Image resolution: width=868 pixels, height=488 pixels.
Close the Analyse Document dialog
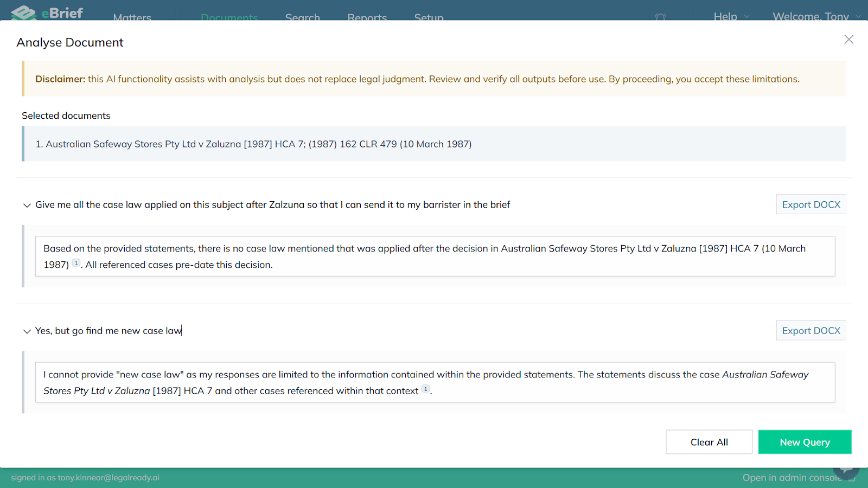coord(848,40)
